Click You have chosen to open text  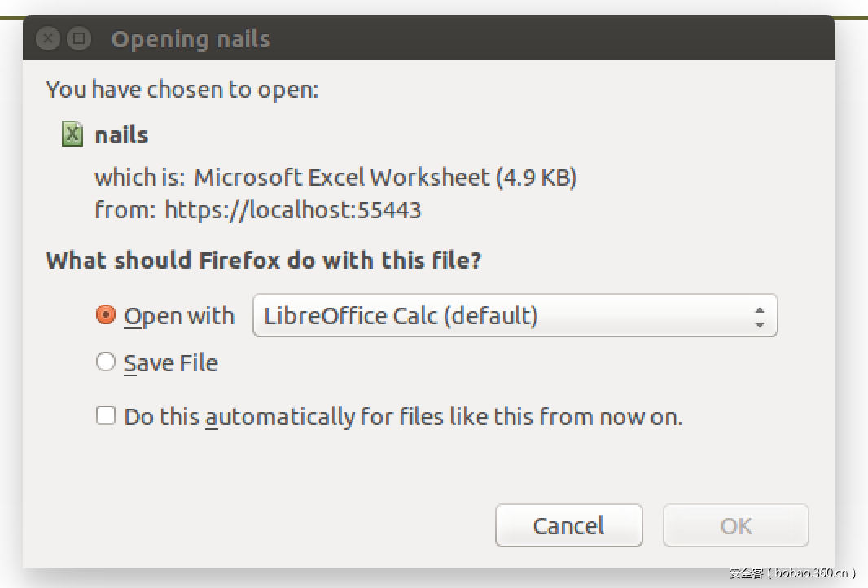click(x=182, y=89)
